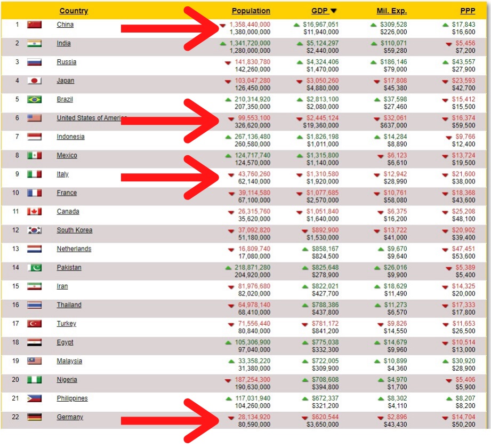The height and width of the screenshot is (448, 491).
Task: Click the South Korea flag icon
Action: (34, 230)
